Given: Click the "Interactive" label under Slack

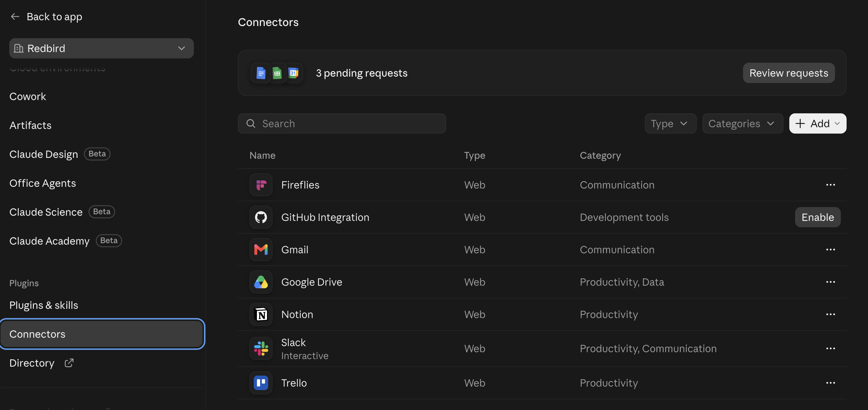Looking at the screenshot, I should (x=305, y=356).
